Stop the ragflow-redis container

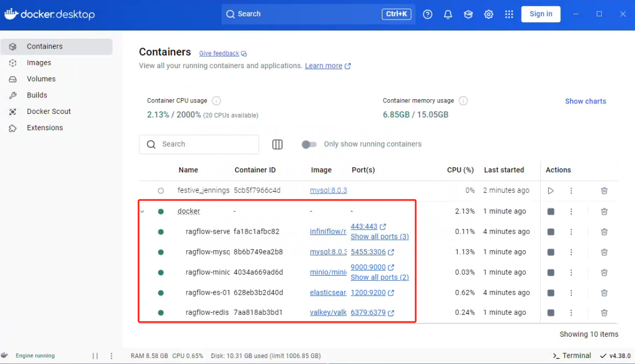click(550, 313)
